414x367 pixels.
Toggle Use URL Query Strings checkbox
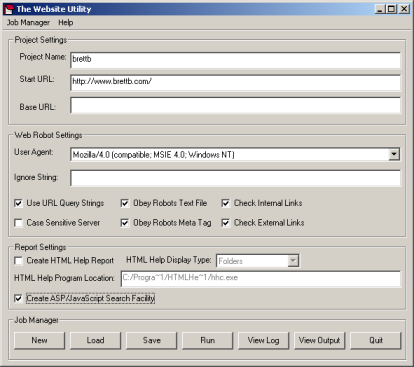[x=18, y=203]
